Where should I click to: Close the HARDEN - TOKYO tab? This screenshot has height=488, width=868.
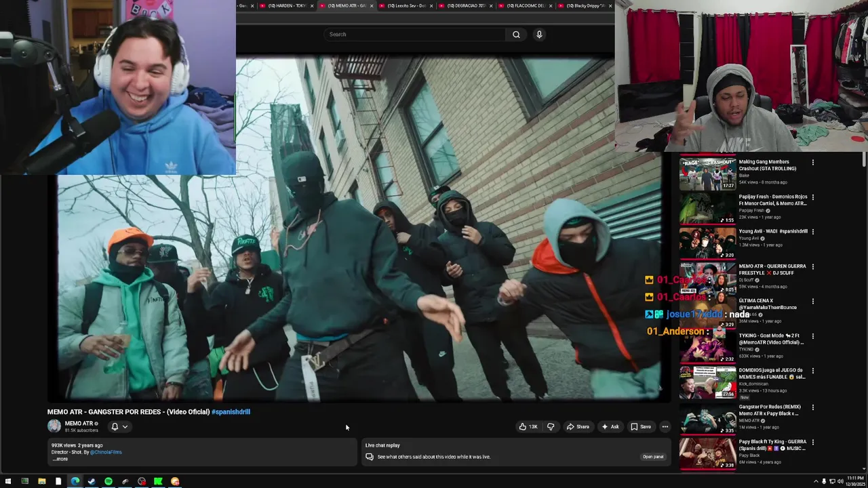(312, 6)
